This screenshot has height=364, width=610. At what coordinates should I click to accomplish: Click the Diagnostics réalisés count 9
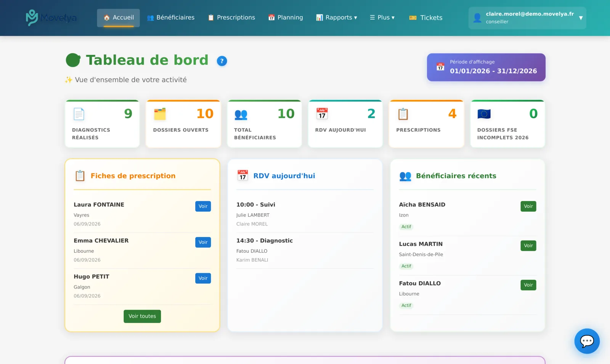point(128,113)
